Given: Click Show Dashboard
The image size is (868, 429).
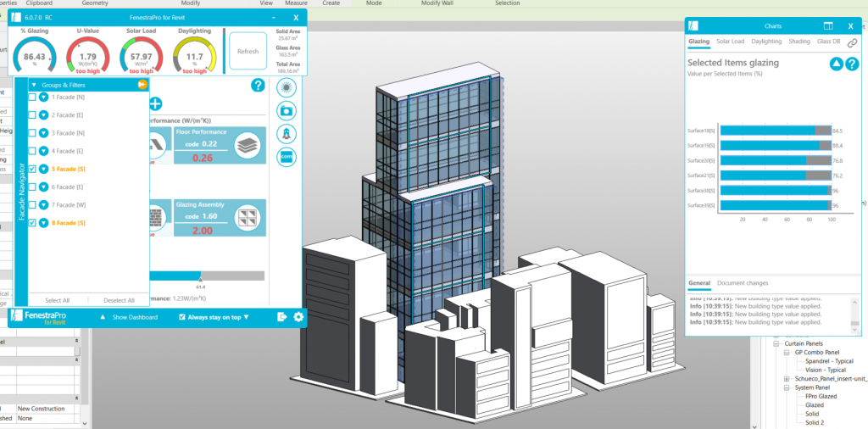Looking at the screenshot, I should tap(135, 317).
